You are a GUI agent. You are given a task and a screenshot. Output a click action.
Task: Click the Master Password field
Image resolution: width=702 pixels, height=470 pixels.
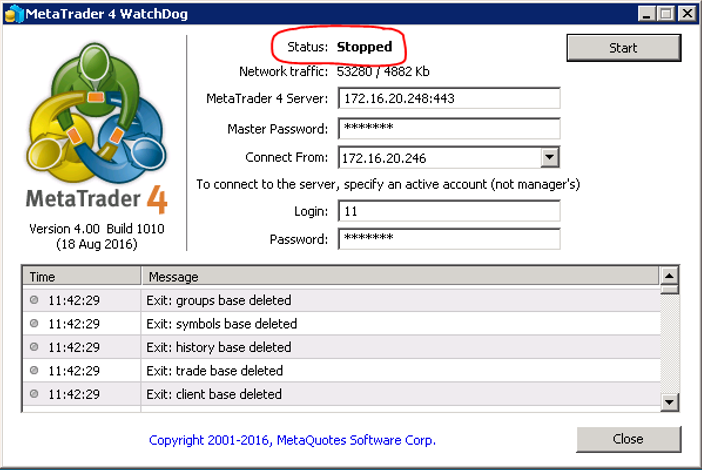(x=449, y=128)
